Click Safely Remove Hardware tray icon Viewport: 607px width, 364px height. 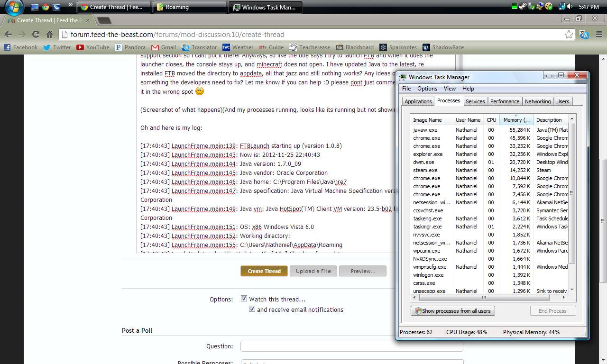point(532,7)
